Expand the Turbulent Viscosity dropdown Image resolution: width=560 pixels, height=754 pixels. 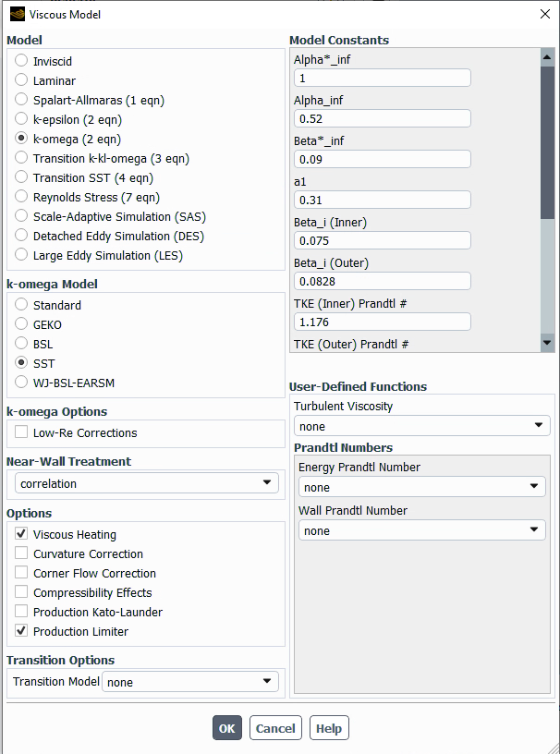point(421,426)
